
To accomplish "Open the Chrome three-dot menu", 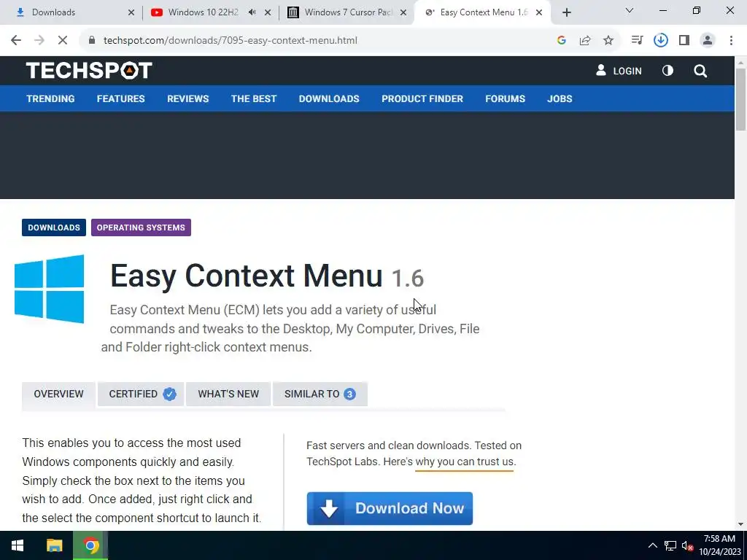I will tap(731, 40).
